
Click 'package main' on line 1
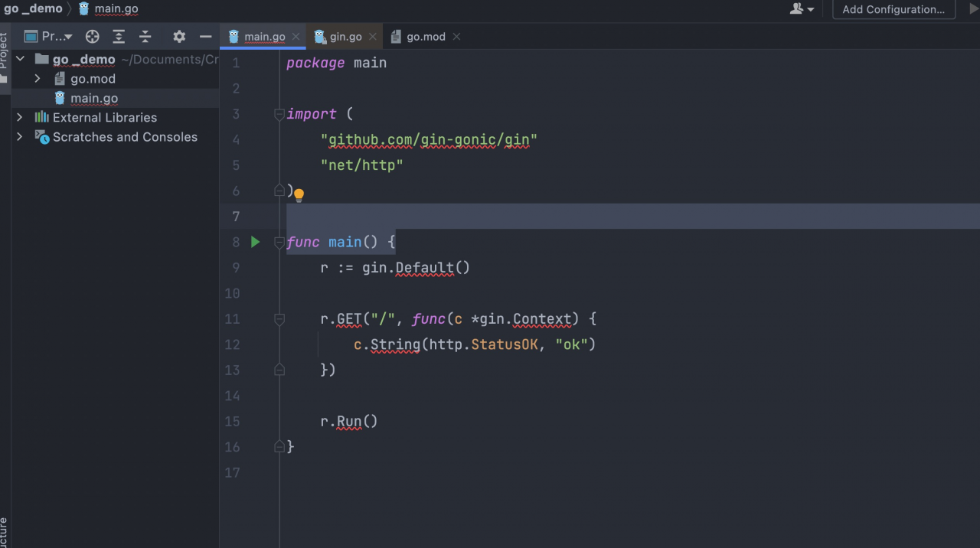[336, 63]
